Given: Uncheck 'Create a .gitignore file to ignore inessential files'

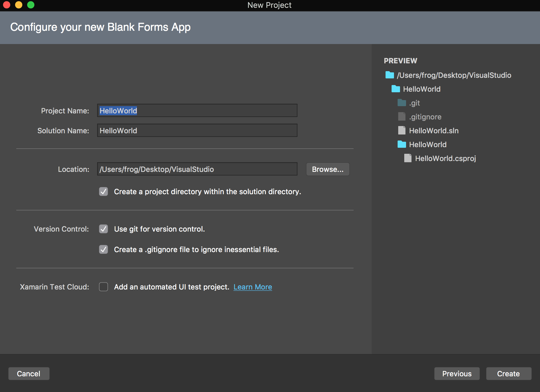Looking at the screenshot, I should tap(103, 249).
